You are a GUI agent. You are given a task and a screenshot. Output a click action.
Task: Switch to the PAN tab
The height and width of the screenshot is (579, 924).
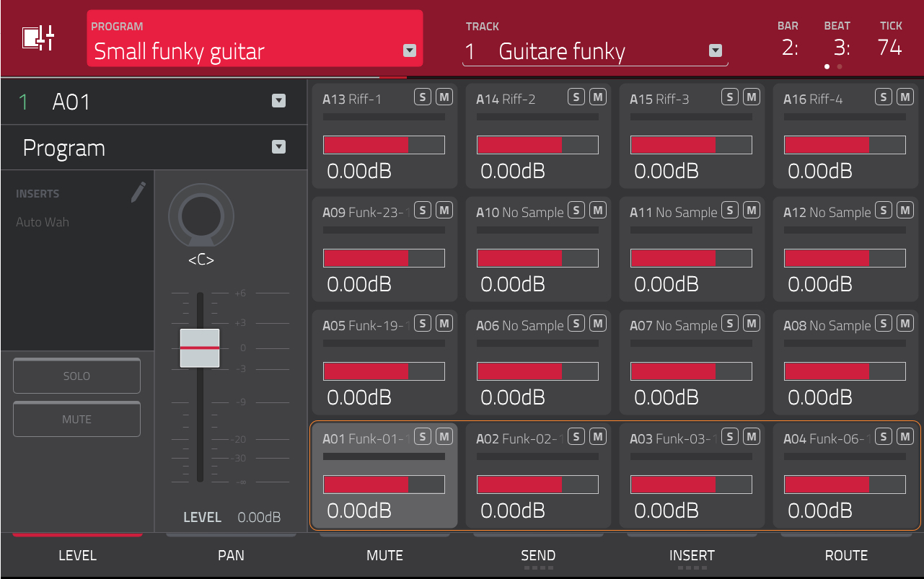click(x=231, y=555)
